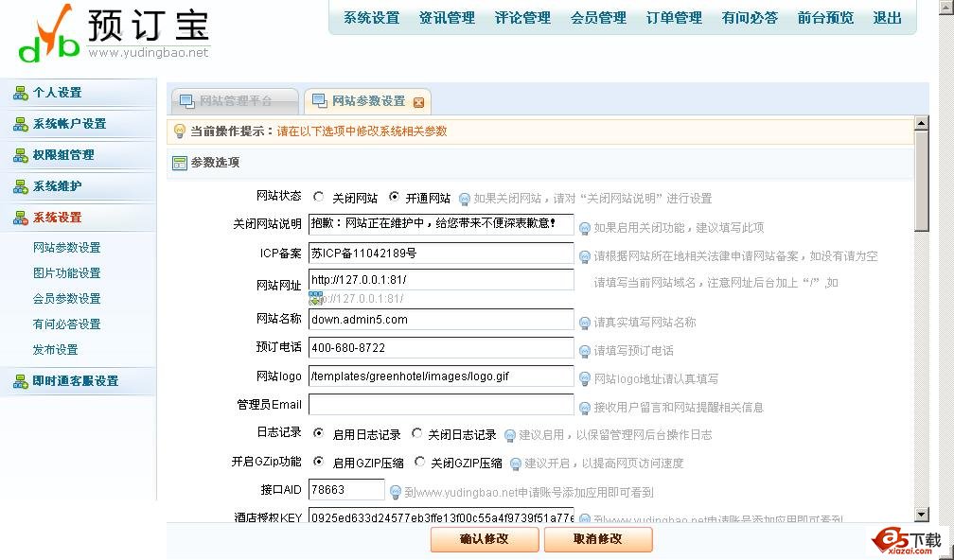Click the hint icon beside 管理员Email field

coord(584,408)
